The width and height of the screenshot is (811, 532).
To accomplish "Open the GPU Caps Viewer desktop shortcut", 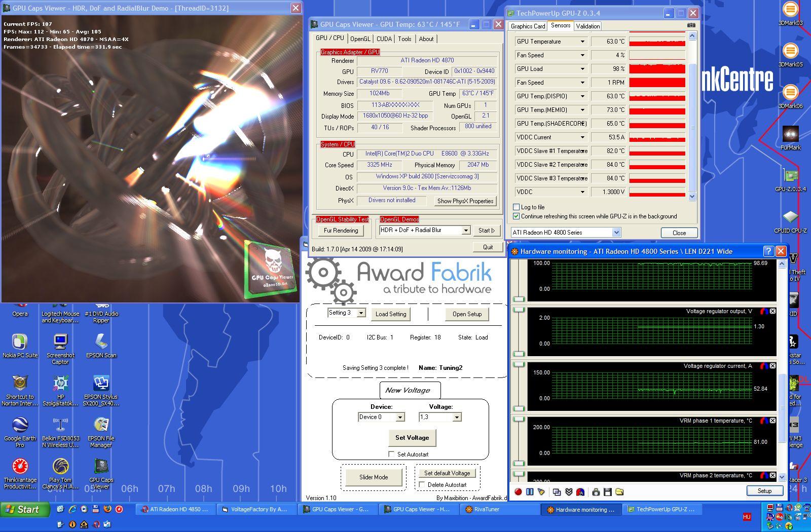I will click(101, 474).
